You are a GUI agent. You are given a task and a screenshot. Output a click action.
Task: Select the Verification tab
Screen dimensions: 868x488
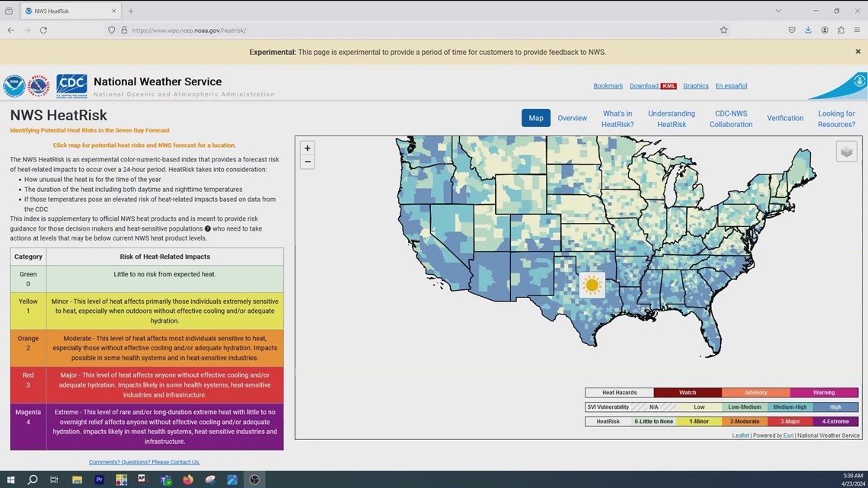click(785, 118)
